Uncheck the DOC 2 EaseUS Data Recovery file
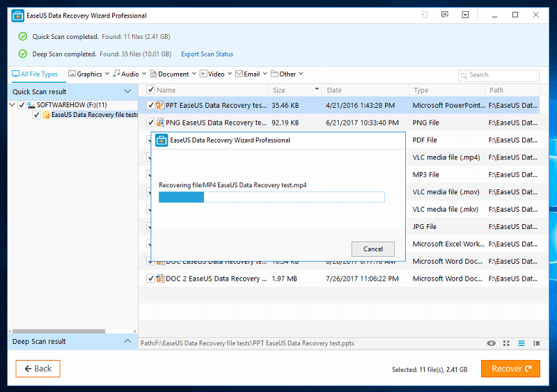This screenshot has height=392, width=557. pos(150,279)
